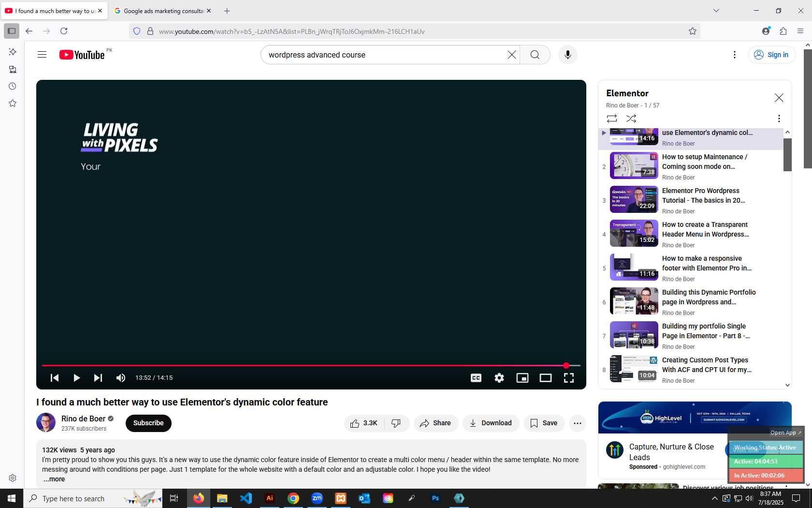Switch to miniplayer mode
Screen dimensions: 812x508
tap(522, 378)
